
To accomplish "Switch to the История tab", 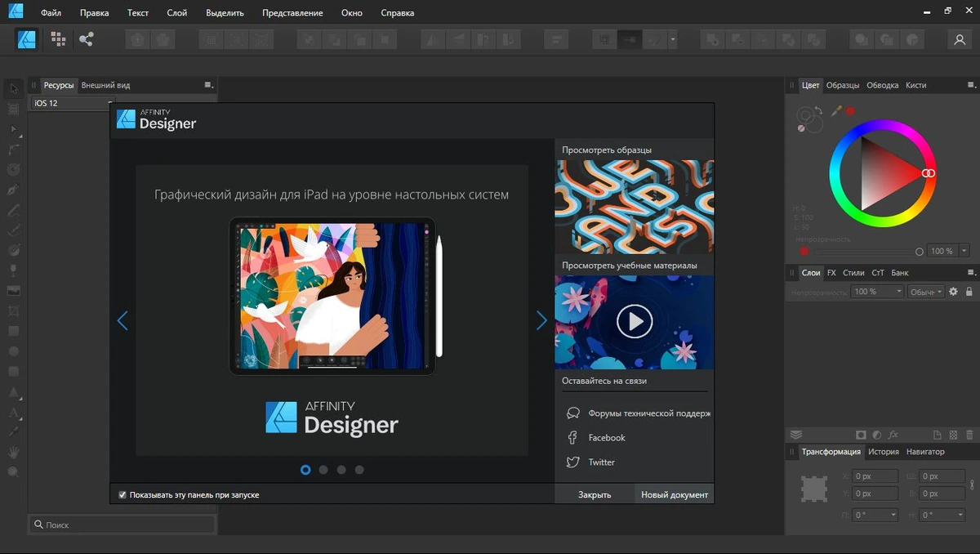I will (x=884, y=451).
